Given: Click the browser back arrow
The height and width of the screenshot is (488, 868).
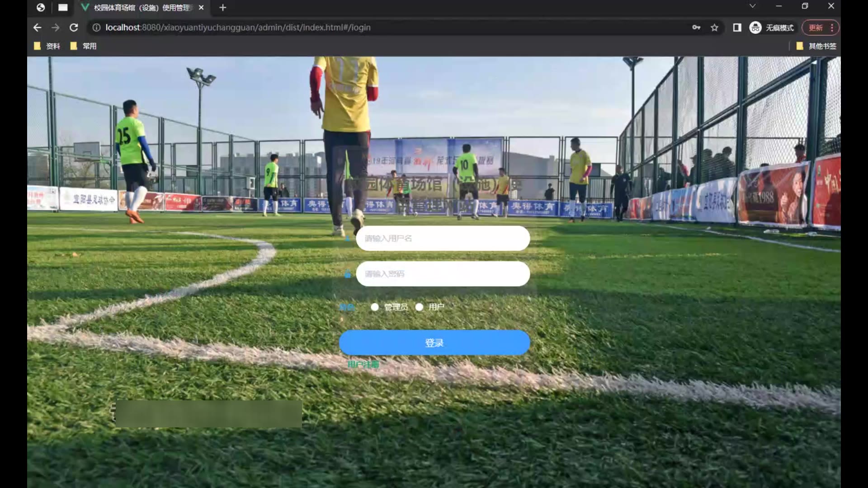Looking at the screenshot, I should (38, 28).
